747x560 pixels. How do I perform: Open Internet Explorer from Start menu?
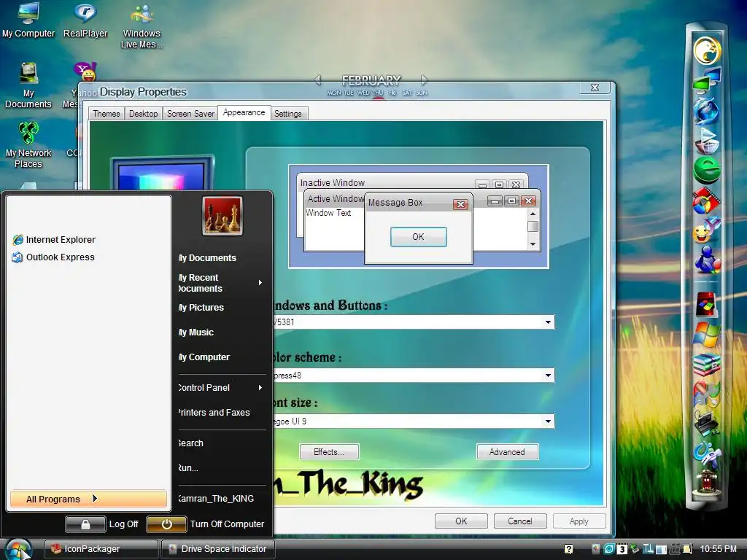pos(54,239)
